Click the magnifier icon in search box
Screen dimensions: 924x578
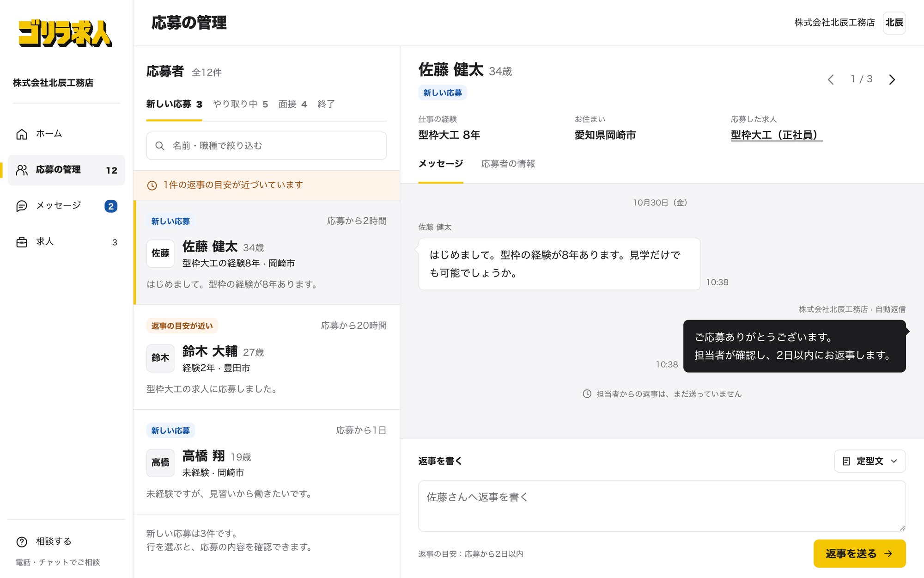tap(160, 146)
